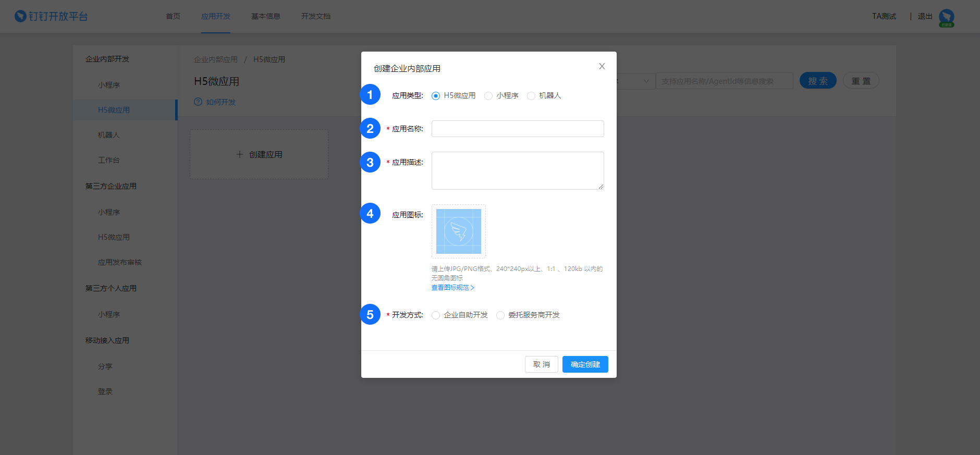Close the create application dialog
980x455 pixels.
pyautogui.click(x=602, y=66)
